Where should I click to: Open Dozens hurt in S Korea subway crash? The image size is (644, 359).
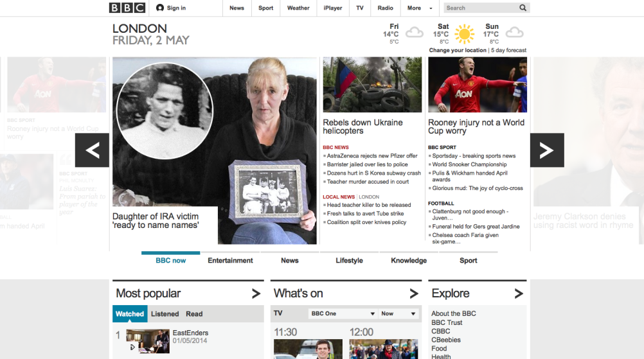374,173
